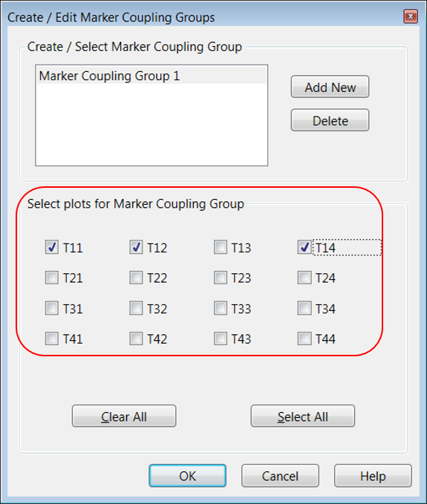Screen dimensions: 427x504
Task: Select Marker Coupling Group 1 in list
Action: (151, 76)
